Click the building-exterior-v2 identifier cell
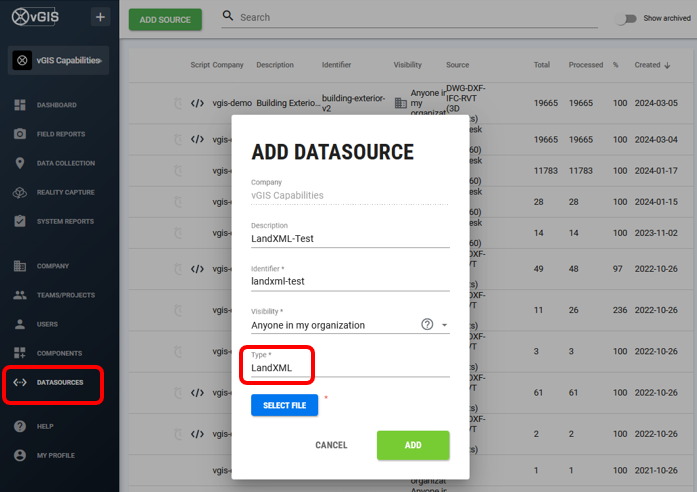 (353, 103)
